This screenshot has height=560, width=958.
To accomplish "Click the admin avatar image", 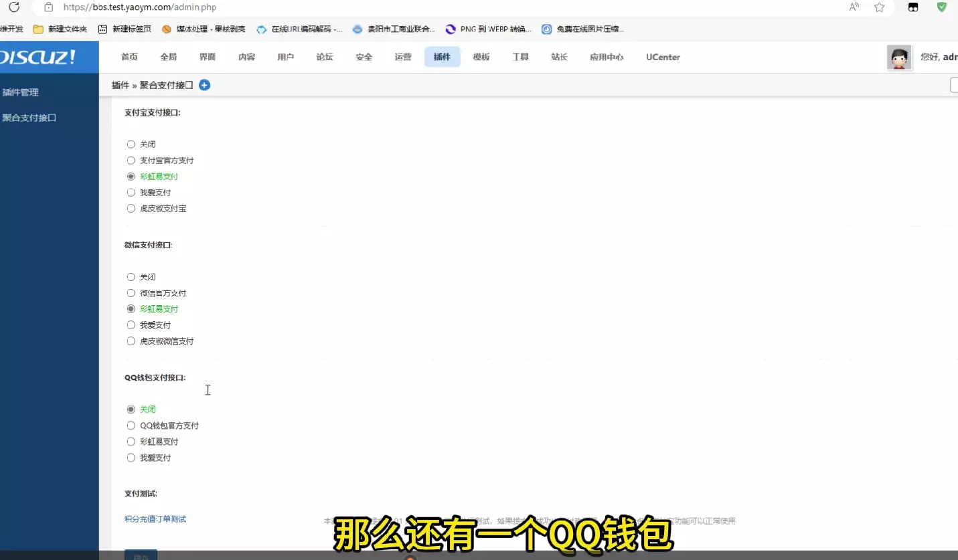I will click(x=899, y=58).
